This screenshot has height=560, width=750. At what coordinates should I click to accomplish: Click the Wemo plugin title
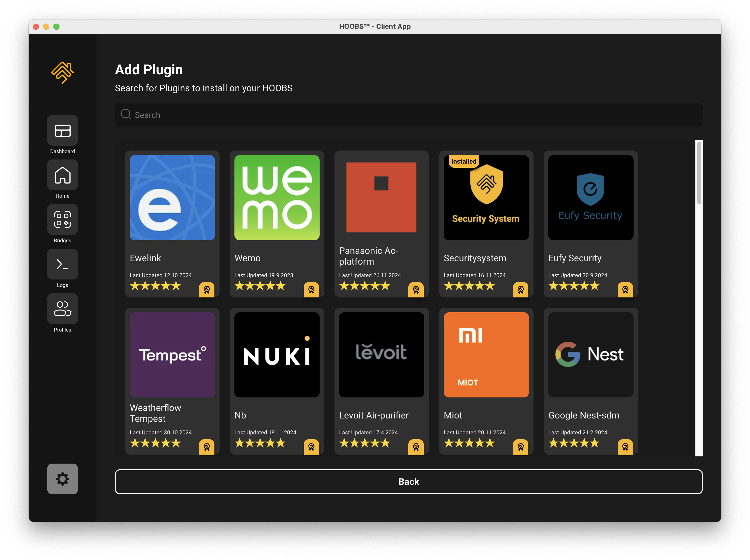click(x=248, y=258)
